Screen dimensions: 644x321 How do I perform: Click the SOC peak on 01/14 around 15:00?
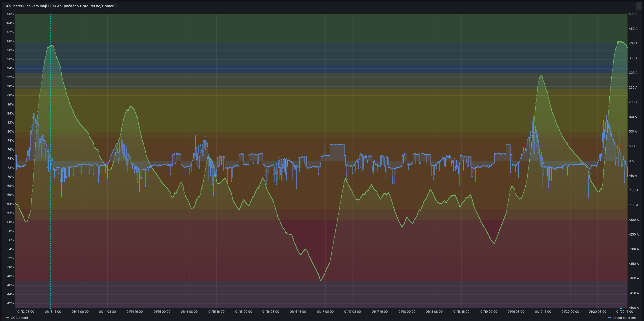[131, 106]
